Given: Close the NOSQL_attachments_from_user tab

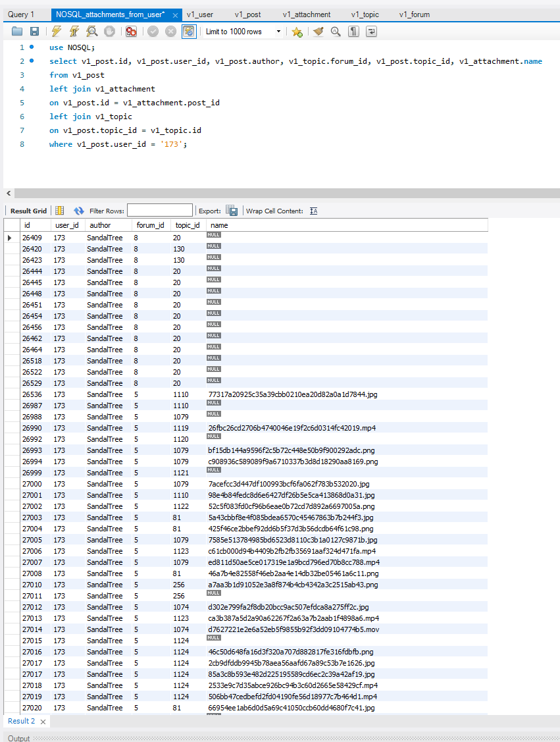Looking at the screenshot, I should 175,14.
